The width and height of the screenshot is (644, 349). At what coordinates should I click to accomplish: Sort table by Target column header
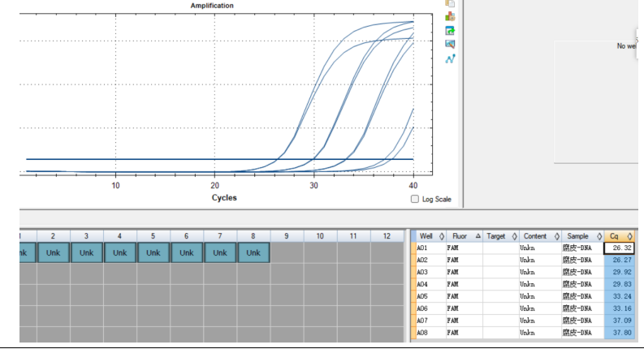pyautogui.click(x=500, y=236)
